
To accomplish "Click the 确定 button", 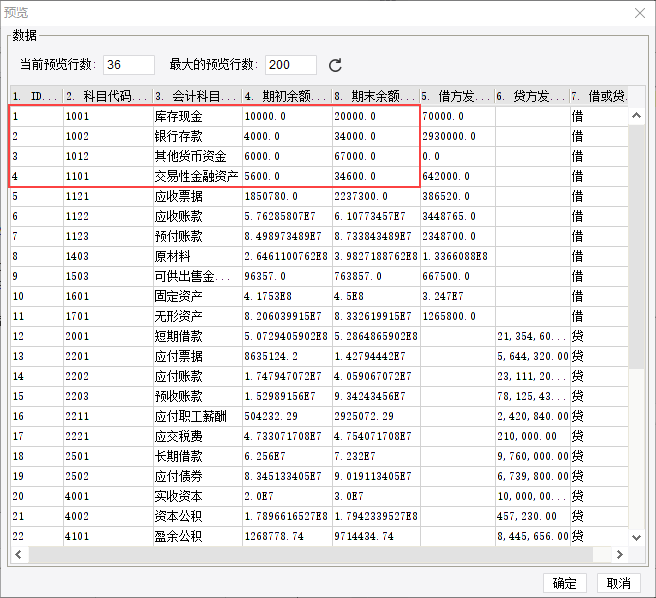I will [564, 583].
